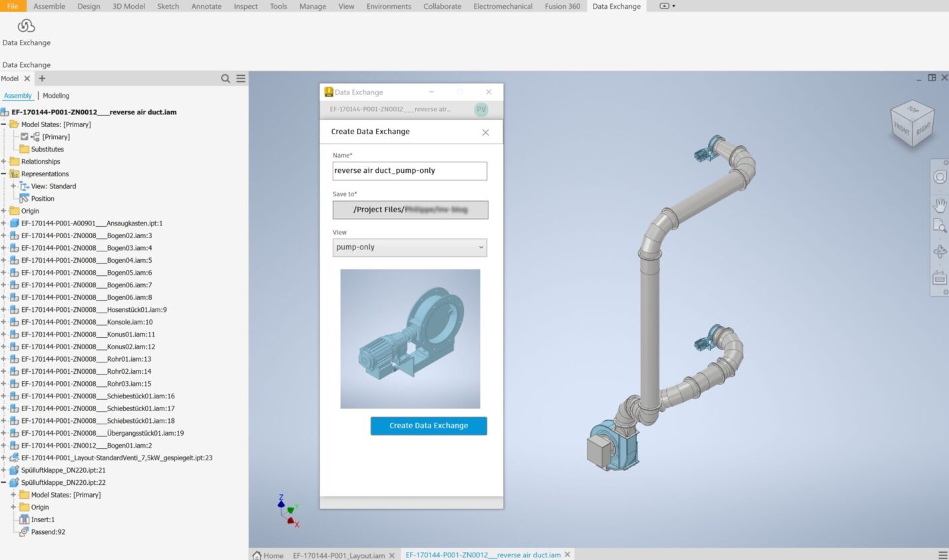
Task: Click the Representations folder icon
Action: tap(14, 174)
